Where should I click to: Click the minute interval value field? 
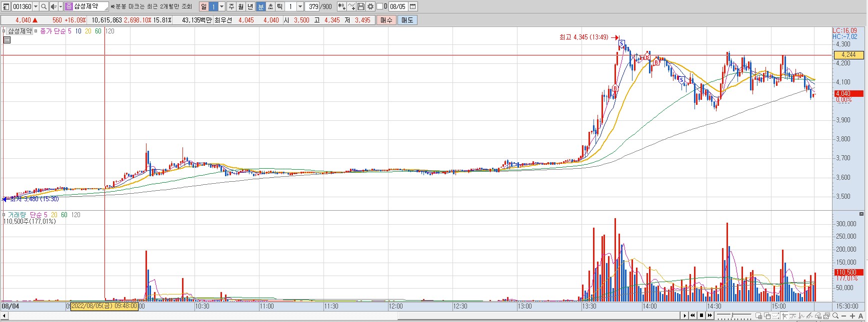[290, 6]
